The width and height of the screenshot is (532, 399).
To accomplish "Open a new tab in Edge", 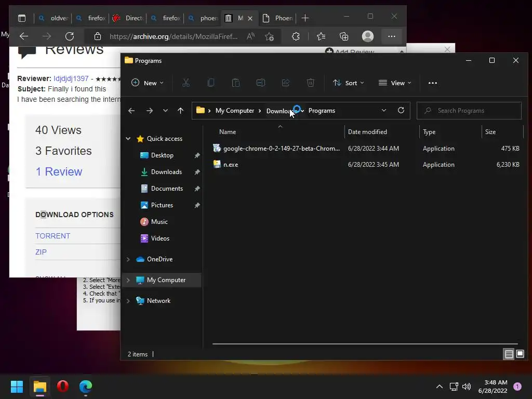I will click(x=305, y=18).
